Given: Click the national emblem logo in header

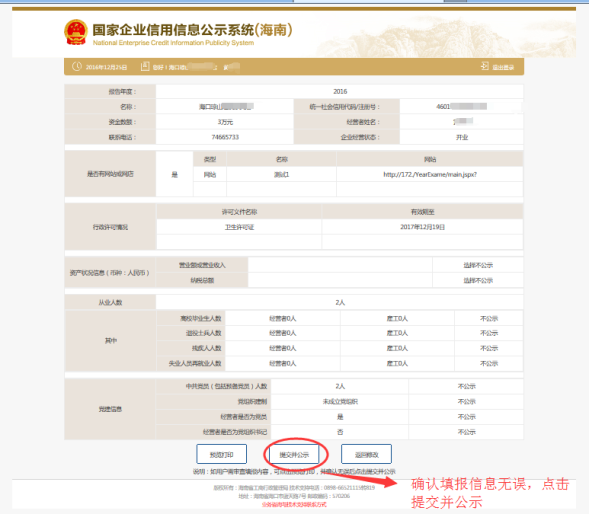Looking at the screenshot, I should point(76,32).
